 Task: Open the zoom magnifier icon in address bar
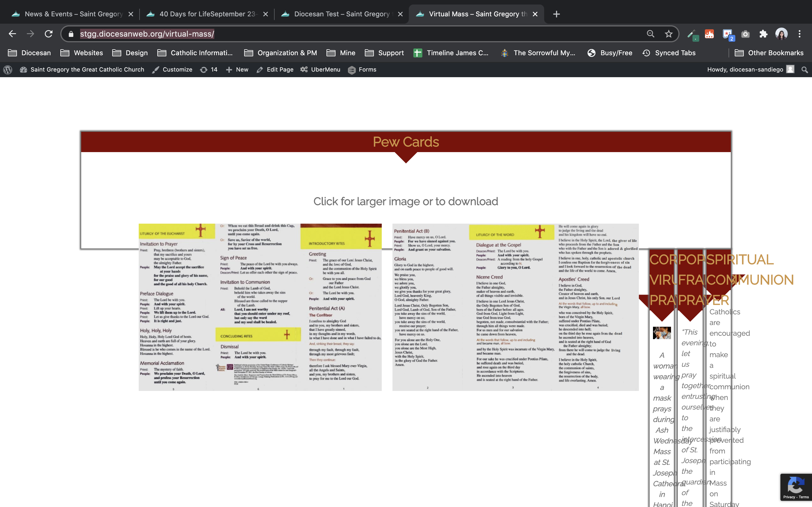click(651, 34)
